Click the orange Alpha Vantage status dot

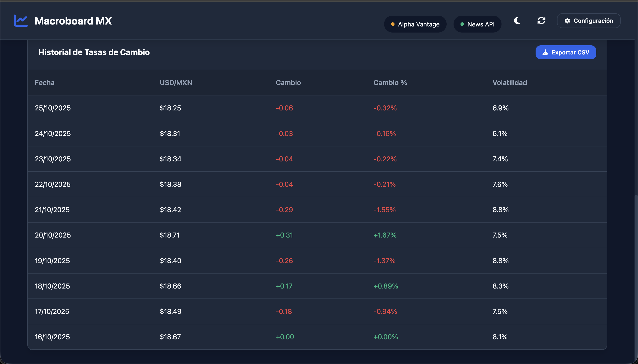(x=393, y=24)
